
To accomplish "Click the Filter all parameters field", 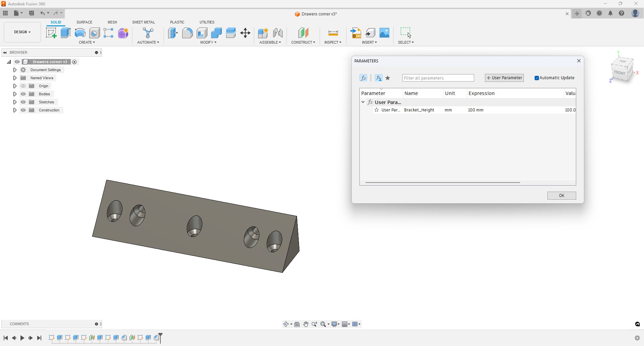I will tap(438, 78).
